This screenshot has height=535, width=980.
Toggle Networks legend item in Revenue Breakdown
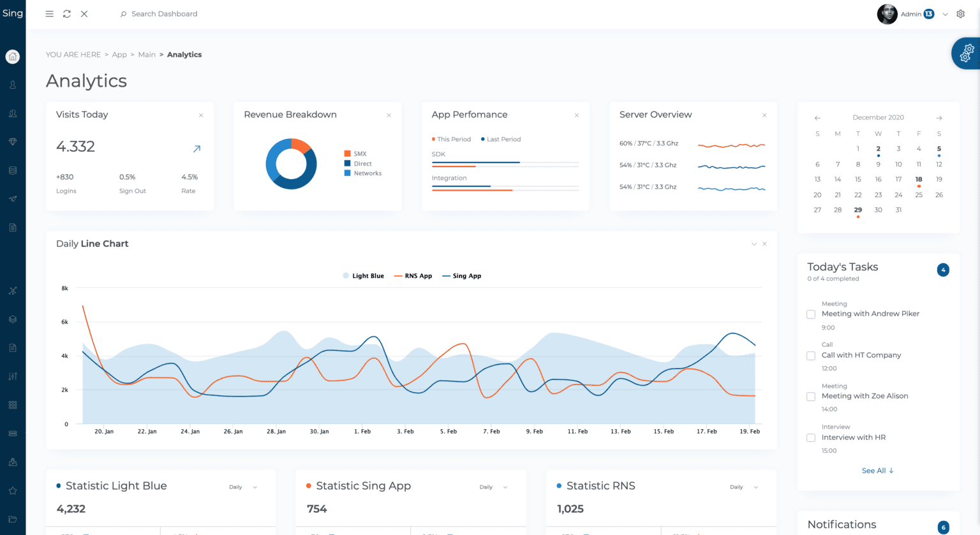[363, 173]
